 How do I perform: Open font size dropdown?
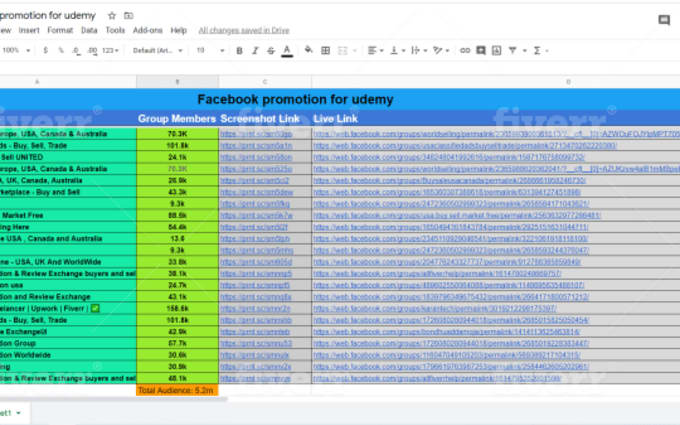tap(210, 51)
